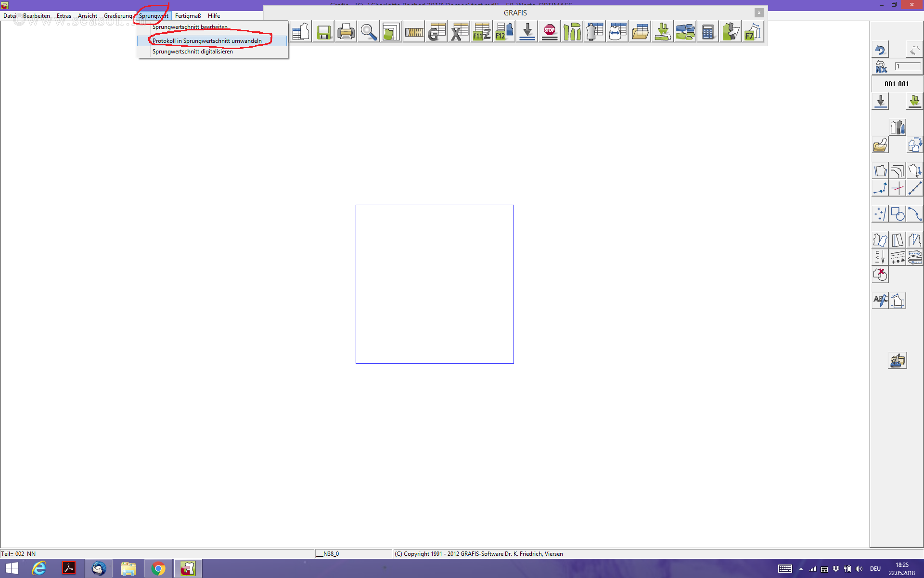This screenshot has height=578, width=924.
Task: Click the blue undo arrow icon
Action: [x=880, y=50]
